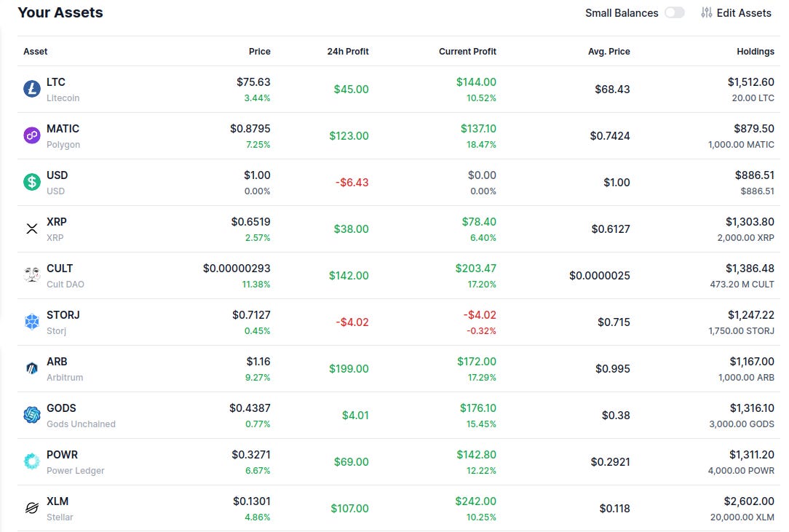The image size is (789, 532).
Task: Click CULT current profit $203.47
Action: point(475,269)
